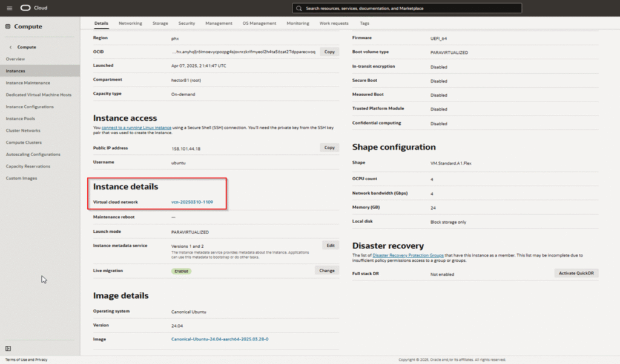Collapse the sidebar using the bottom panel icon
The width and height of the screenshot is (620, 364).
(x=8, y=348)
